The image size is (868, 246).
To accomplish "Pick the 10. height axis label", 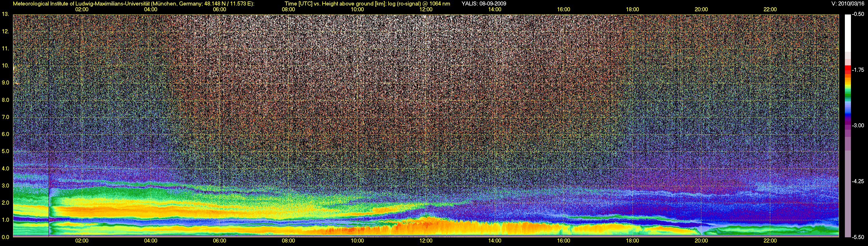I will 5,66.
